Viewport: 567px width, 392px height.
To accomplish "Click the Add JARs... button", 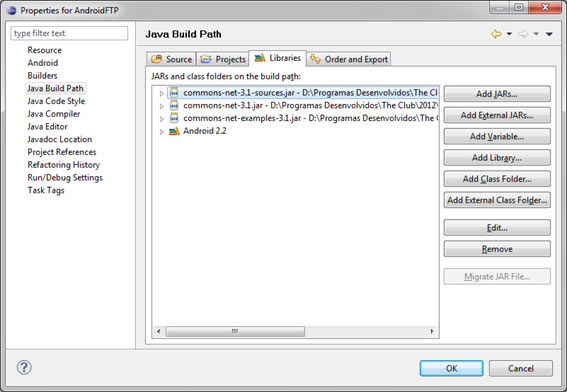I will click(497, 94).
